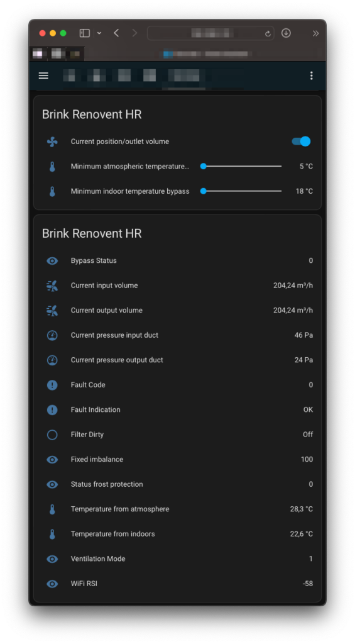The height and width of the screenshot is (644, 355).
Task: Click thermometer icon beside Temperature from atmosphere
Action: pos(52,509)
